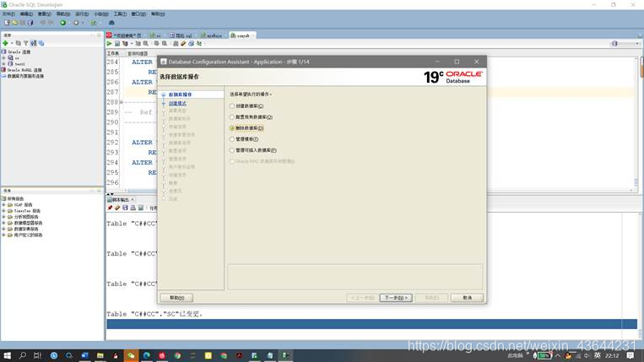Open File Explorer from the taskbar
The image size is (644, 362).
point(100,355)
